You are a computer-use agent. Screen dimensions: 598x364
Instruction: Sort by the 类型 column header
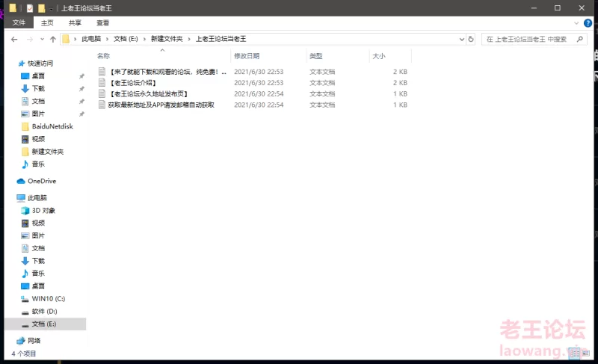(315, 56)
